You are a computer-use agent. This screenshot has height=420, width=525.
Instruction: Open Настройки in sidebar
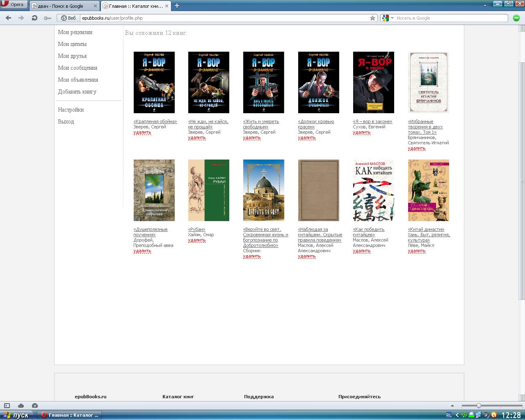point(71,110)
